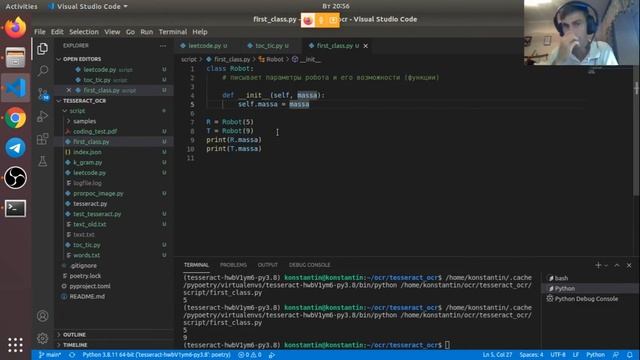Image resolution: width=640 pixels, height=360 pixels.
Task: Open the Visual Studio Code app menu dropdown
Action: [x=88, y=6]
